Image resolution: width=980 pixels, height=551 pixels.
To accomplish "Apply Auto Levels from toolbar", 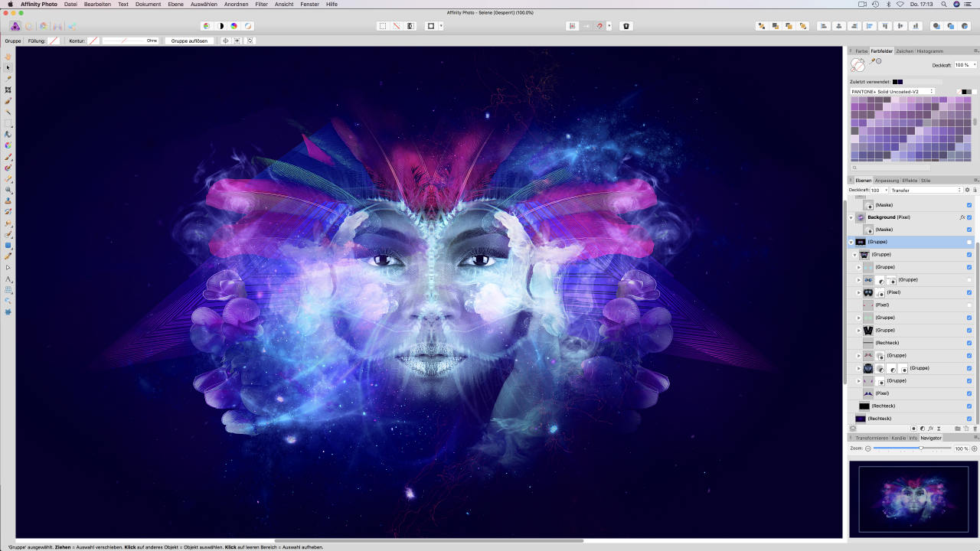I will click(x=206, y=26).
